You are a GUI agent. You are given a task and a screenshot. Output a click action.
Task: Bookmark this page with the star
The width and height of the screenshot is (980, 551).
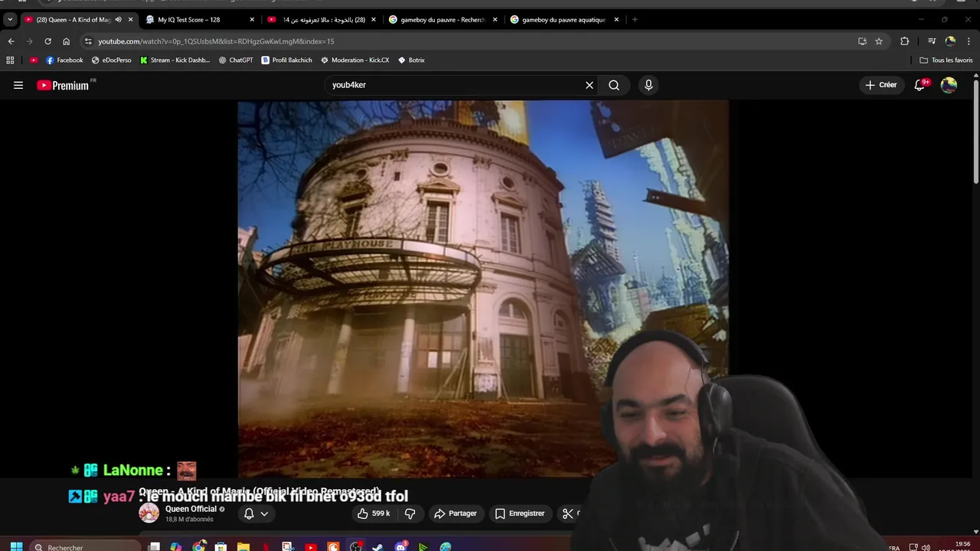879,41
